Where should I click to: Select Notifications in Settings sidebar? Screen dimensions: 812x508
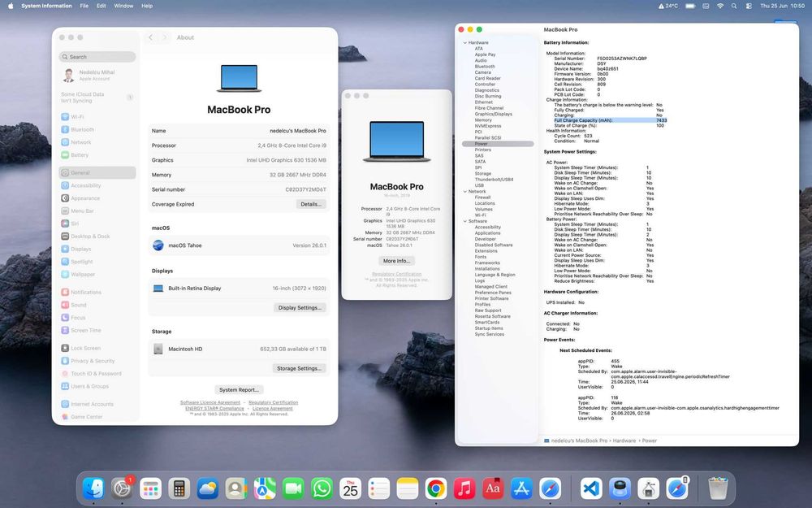pos(97,293)
